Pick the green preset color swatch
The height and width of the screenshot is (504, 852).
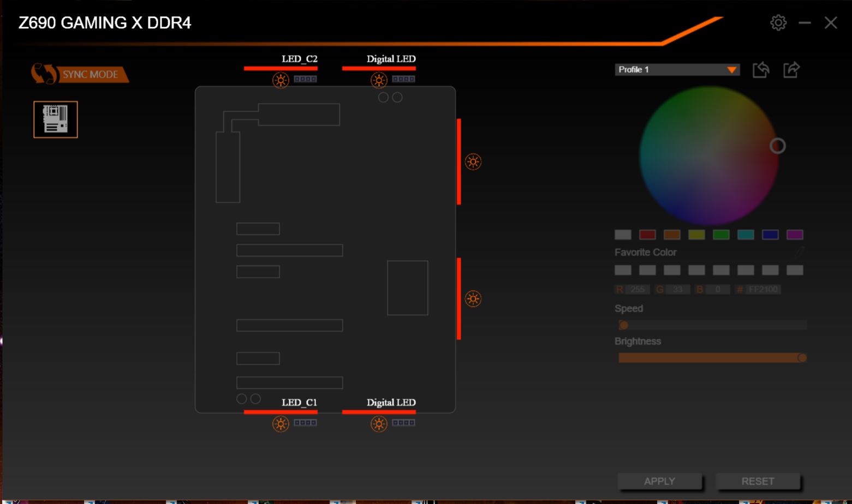[x=721, y=235]
